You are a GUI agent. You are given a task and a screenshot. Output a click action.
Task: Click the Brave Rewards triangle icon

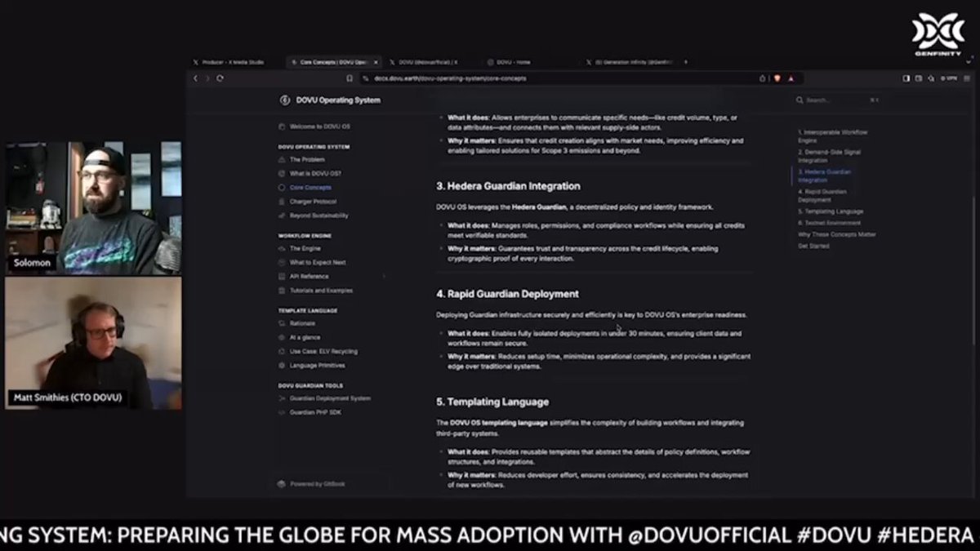[789, 78]
